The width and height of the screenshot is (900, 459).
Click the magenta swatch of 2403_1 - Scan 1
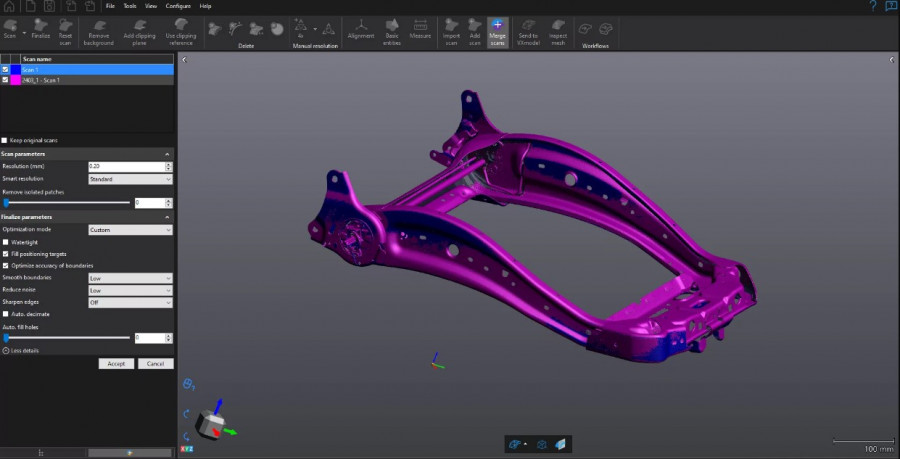15,80
